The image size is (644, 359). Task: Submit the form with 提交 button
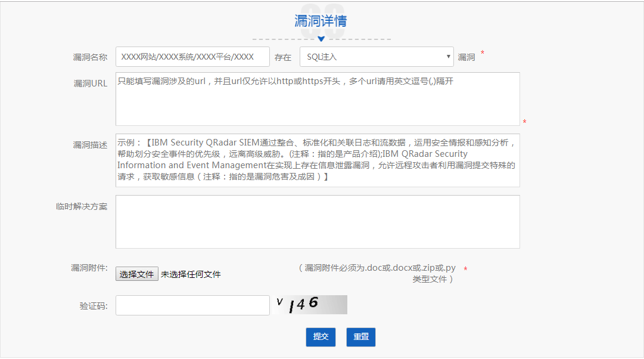coord(321,337)
